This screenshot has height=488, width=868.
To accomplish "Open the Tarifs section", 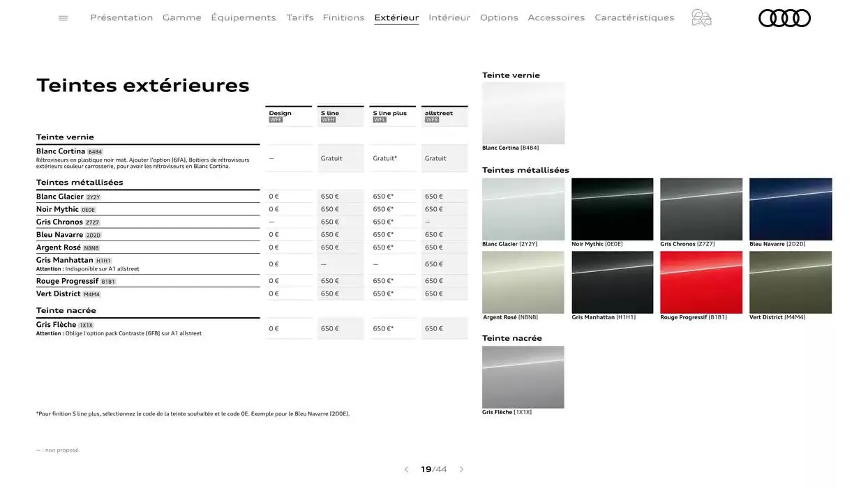I will coord(300,17).
